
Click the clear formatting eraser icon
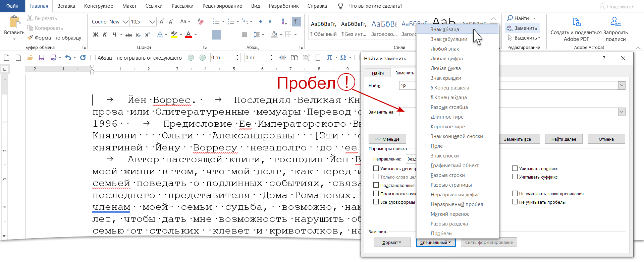[201, 22]
